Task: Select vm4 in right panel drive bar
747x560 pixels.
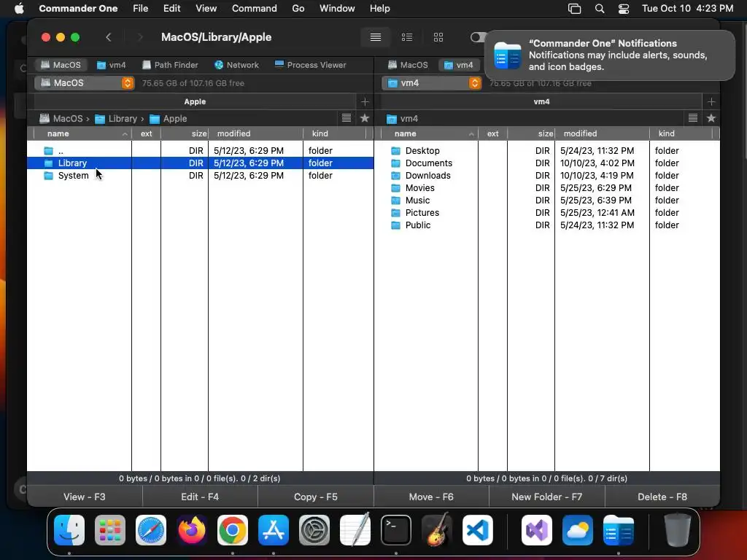Action: 458,65
